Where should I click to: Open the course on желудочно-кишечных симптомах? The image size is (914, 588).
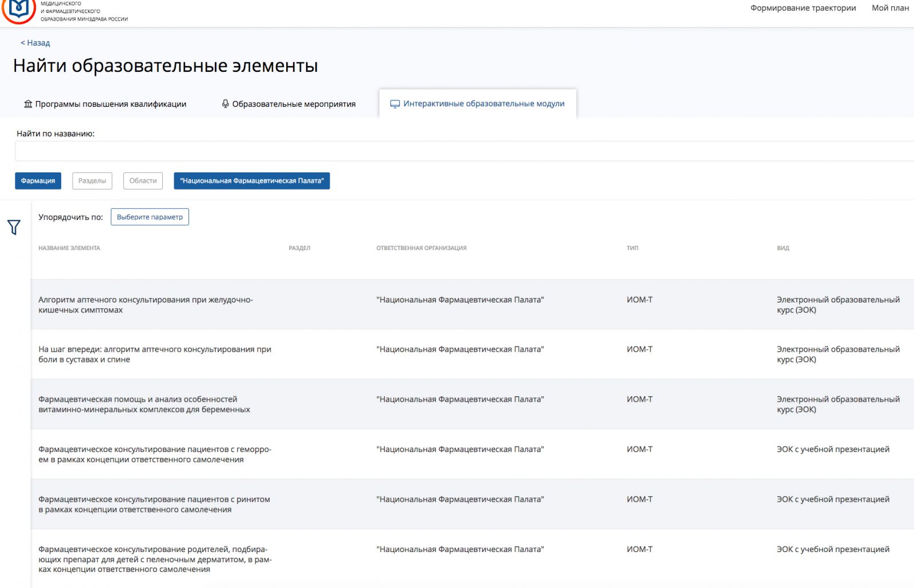[146, 305]
